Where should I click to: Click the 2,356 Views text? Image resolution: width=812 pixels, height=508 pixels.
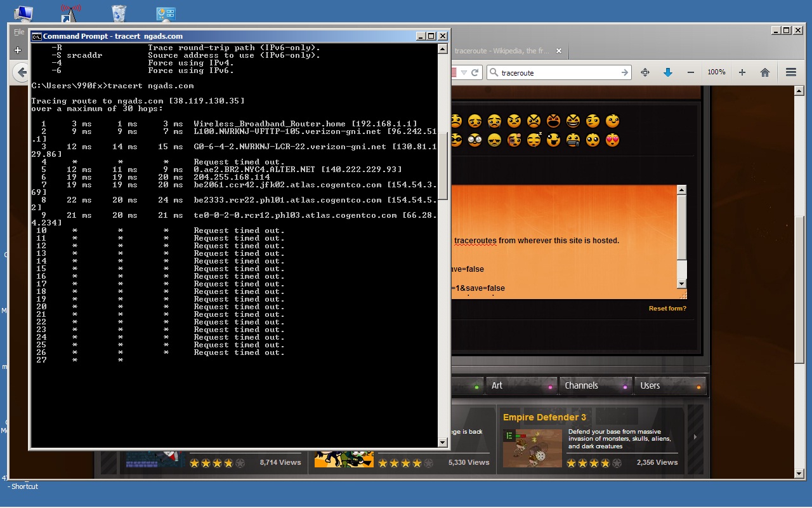[657, 462]
